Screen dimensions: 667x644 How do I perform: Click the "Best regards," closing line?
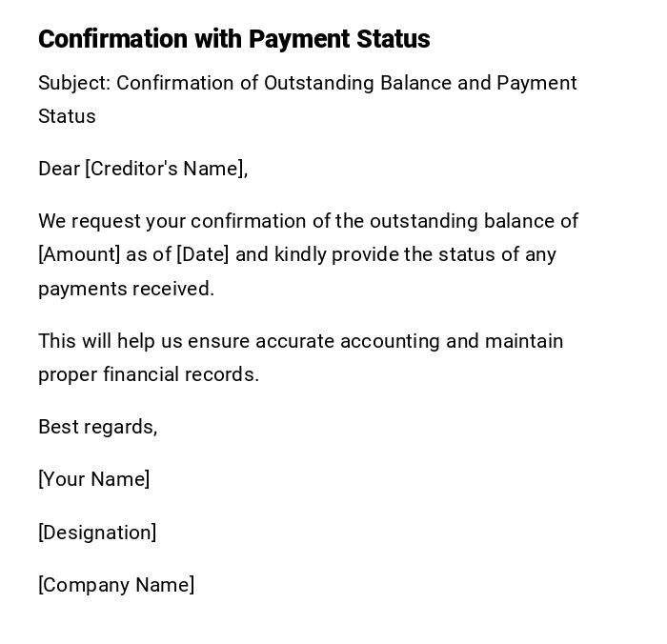point(97,427)
